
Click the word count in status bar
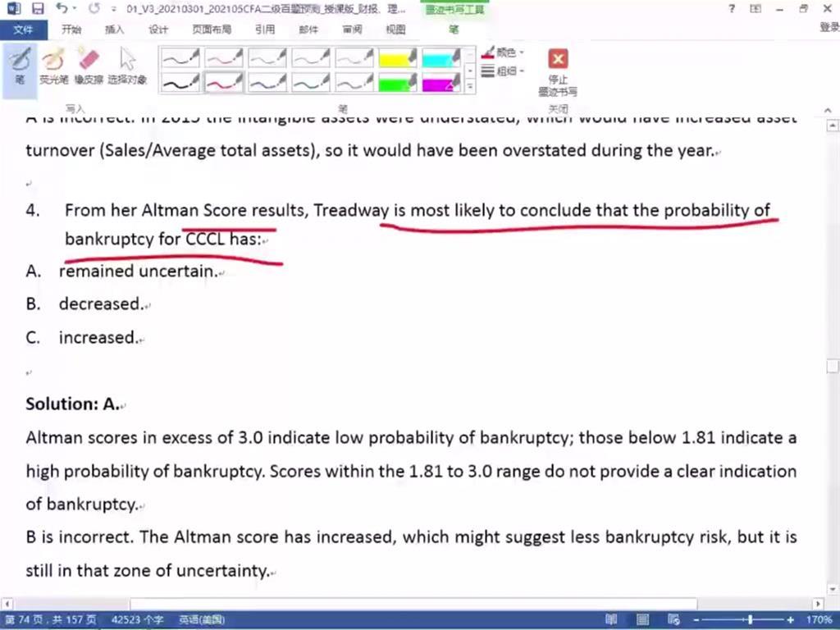(138, 619)
